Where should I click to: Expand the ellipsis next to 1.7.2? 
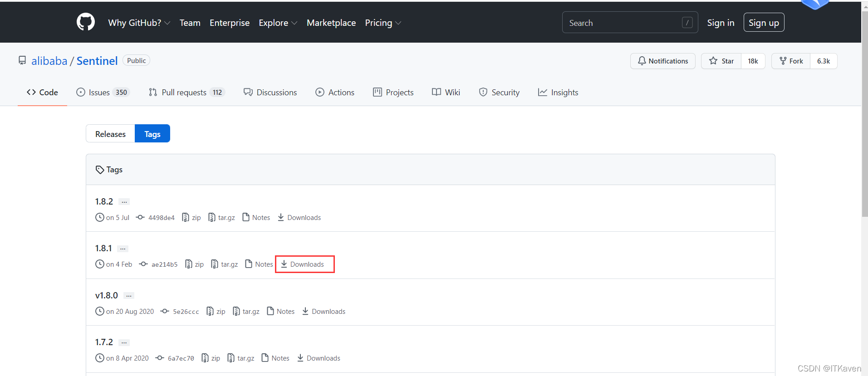[124, 342]
